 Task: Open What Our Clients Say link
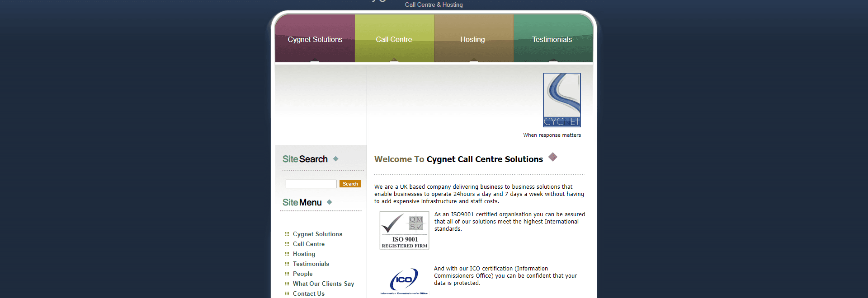[324, 284]
